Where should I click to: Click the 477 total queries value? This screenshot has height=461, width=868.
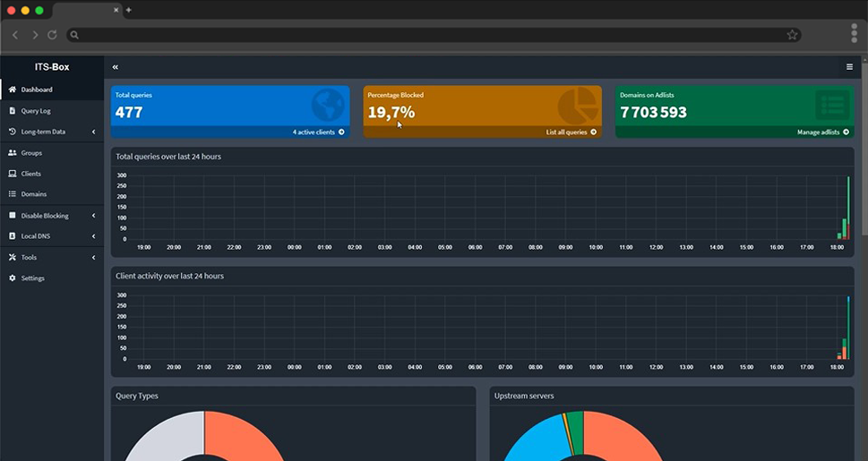coord(129,113)
